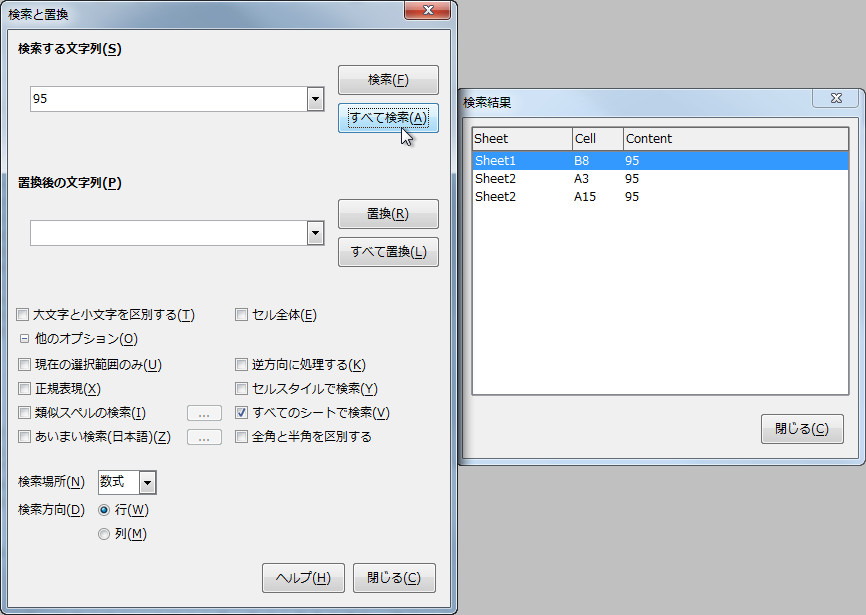This screenshot has width=866, height=615.
Task: Click the Similarity search settings "..." button
Action: (x=204, y=412)
